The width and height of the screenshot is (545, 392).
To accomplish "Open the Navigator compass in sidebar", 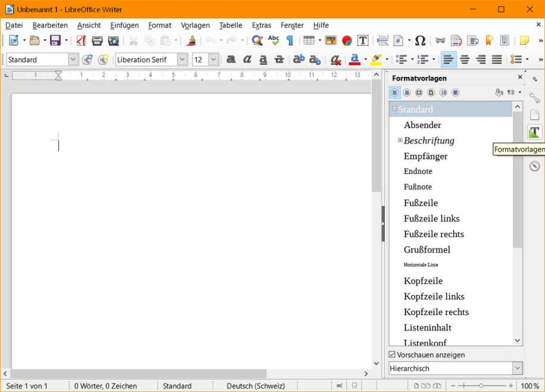I will 534,166.
